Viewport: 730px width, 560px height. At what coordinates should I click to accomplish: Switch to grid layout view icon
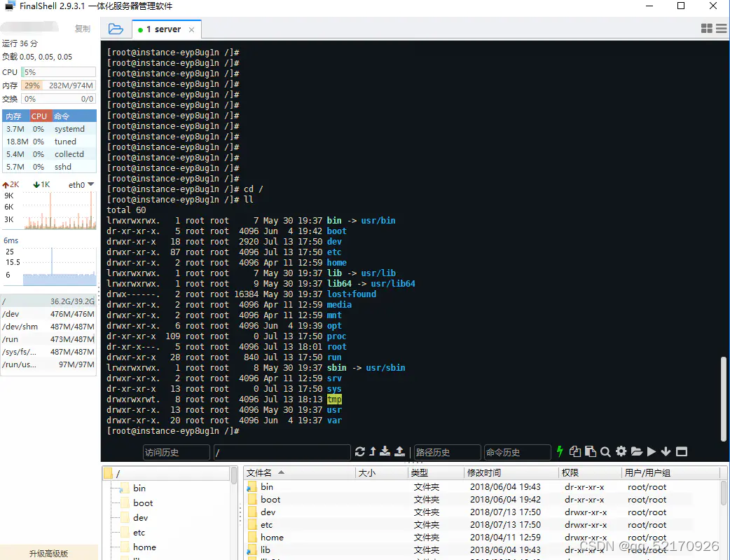pos(707,29)
